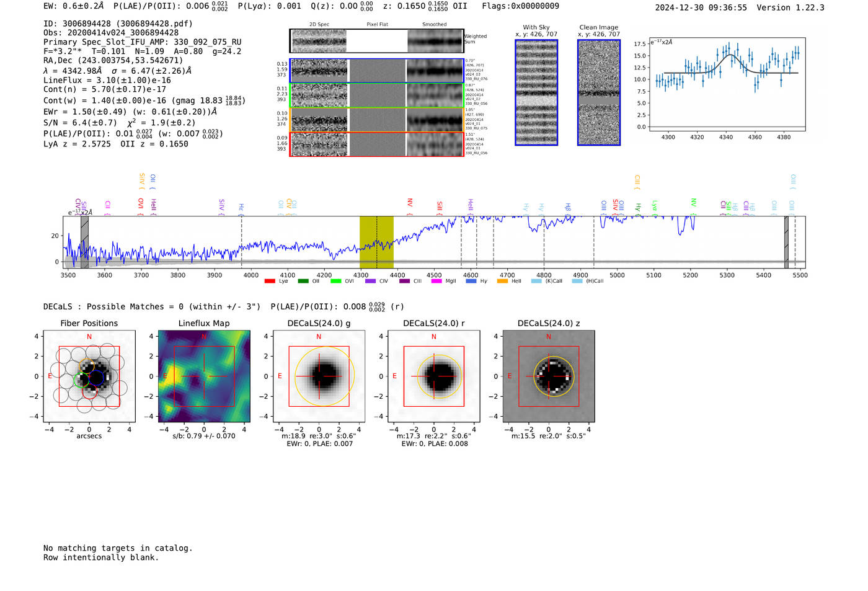Click the (K)CaII legend swatch
Screen dimensions: 868x591
536,281
